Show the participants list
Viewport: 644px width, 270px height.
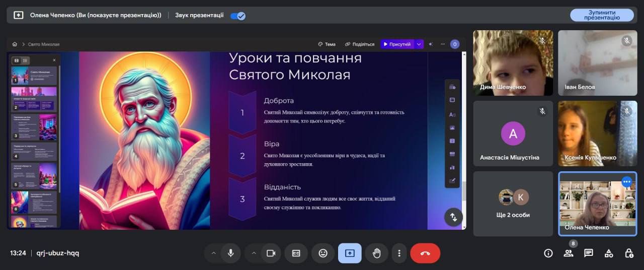[x=569, y=253]
